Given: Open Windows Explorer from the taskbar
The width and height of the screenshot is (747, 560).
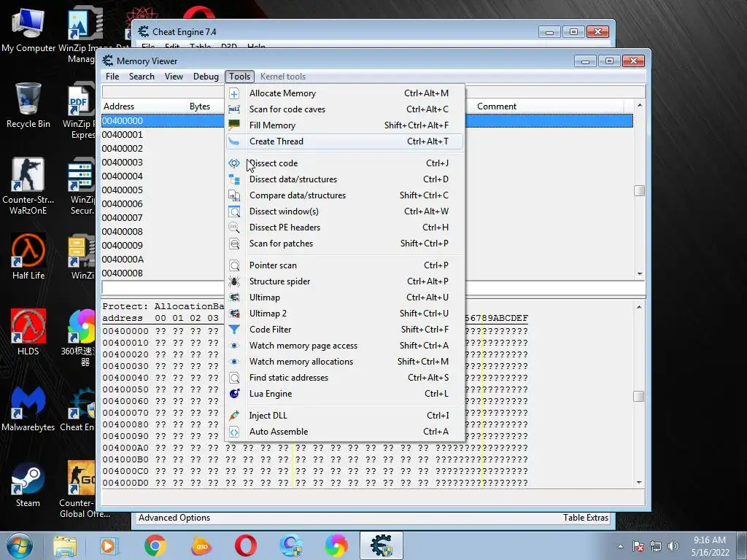Looking at the screenshot, I should point(64,545).
